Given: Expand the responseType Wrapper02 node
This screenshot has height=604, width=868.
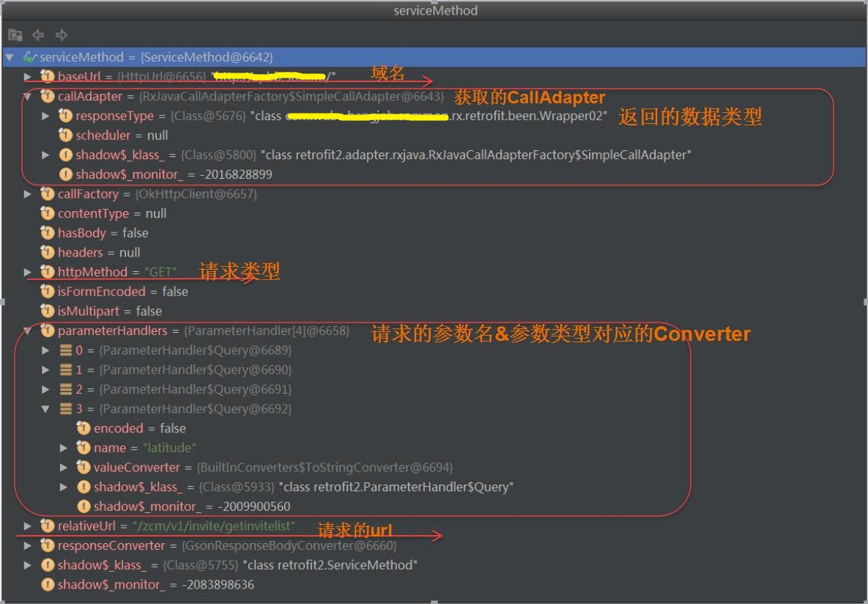Looking at the screenshot, I should [45, 115].
